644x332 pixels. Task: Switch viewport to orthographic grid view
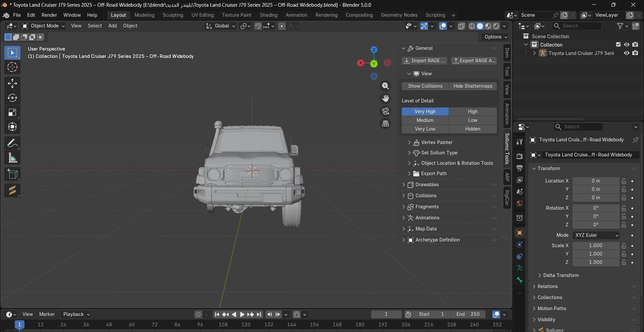pyautogui.click(x=386, y=124)
